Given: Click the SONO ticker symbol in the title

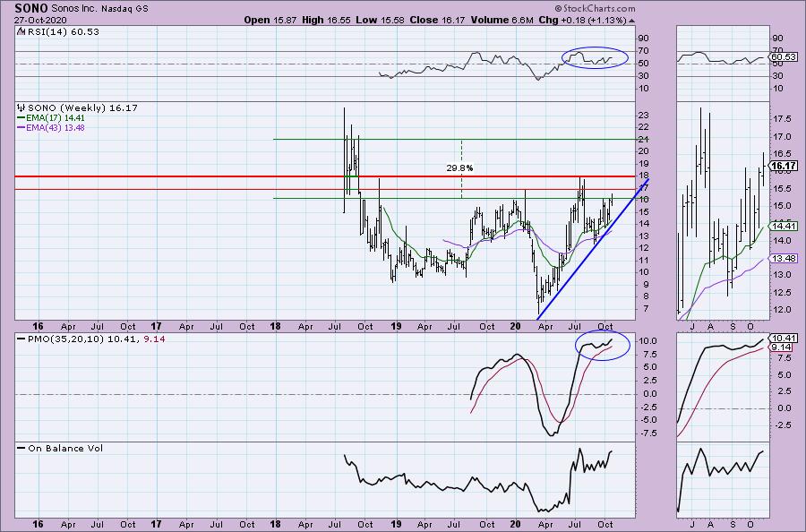Looking at the screenshot, I should pyautogui.click(x=31, y=8).
